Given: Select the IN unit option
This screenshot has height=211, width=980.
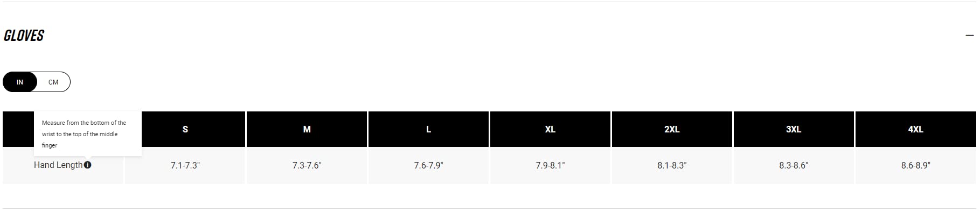Looking at the screenshot, I should click(20, 82).
